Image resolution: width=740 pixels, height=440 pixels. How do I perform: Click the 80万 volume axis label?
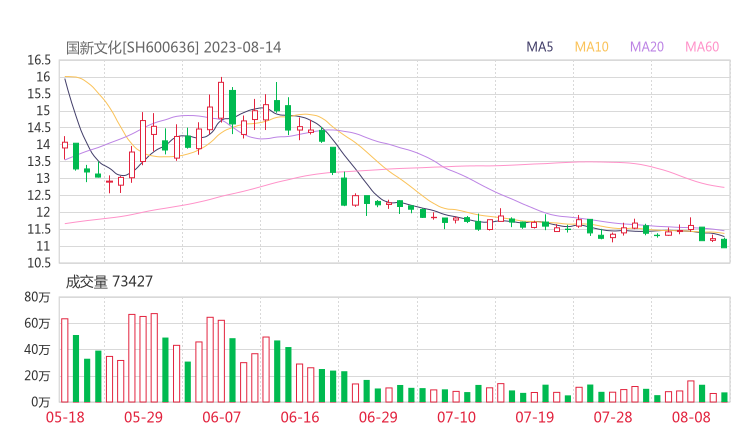(x=37, y=297)
